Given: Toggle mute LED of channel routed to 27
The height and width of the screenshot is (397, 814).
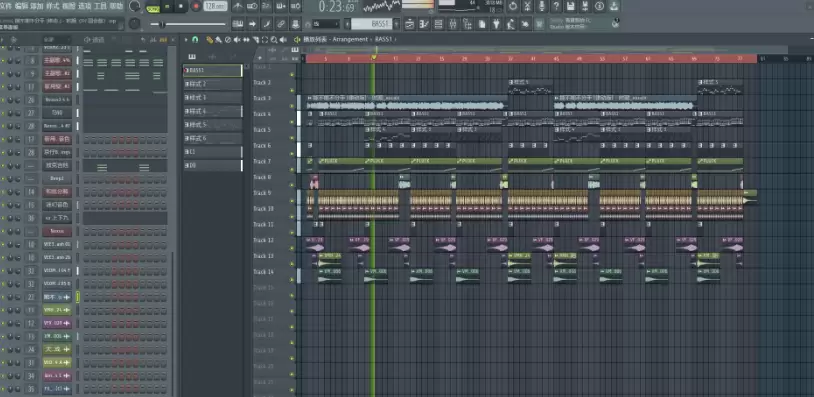Looking at the screenshot, I should [3, 113].
